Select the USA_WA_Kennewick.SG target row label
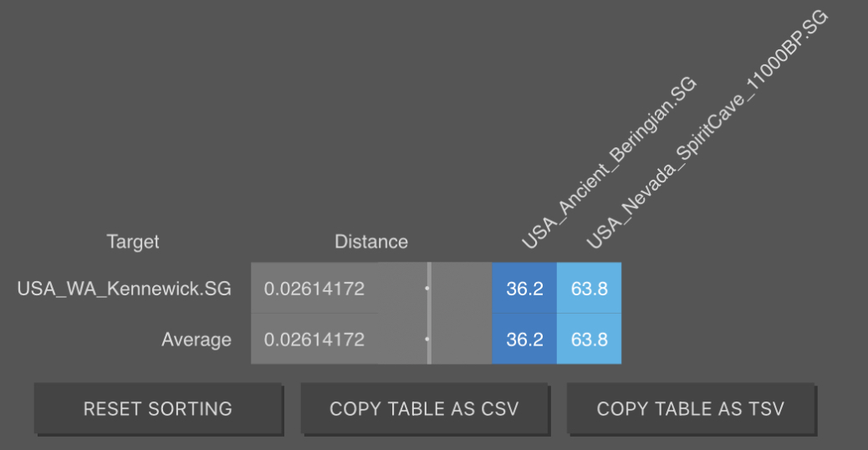This screenshot has width=868, height=450. coord(124,289)
